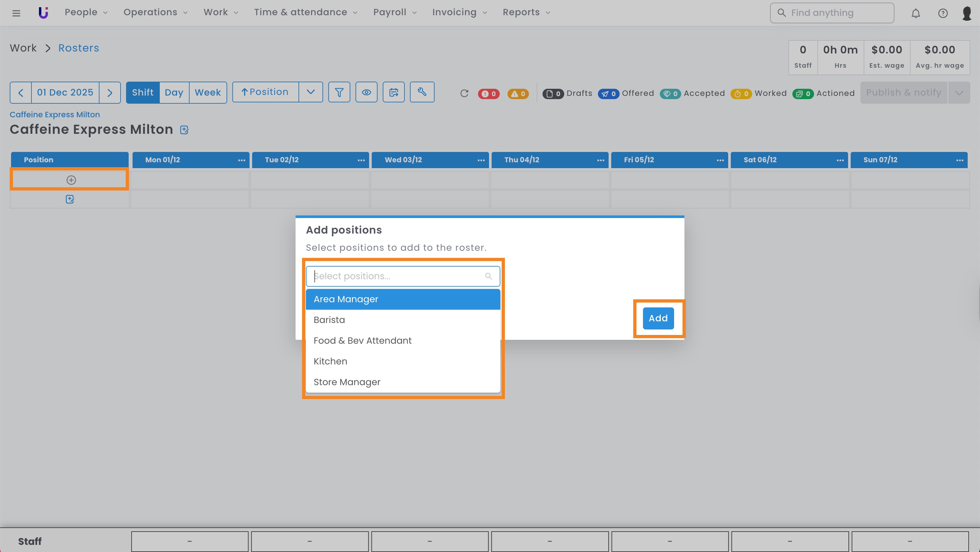The height and width of the screenshot is (552, 980).
Task: Expand the Publish & notify dropdown arrow
Action: tap(959, 93)
